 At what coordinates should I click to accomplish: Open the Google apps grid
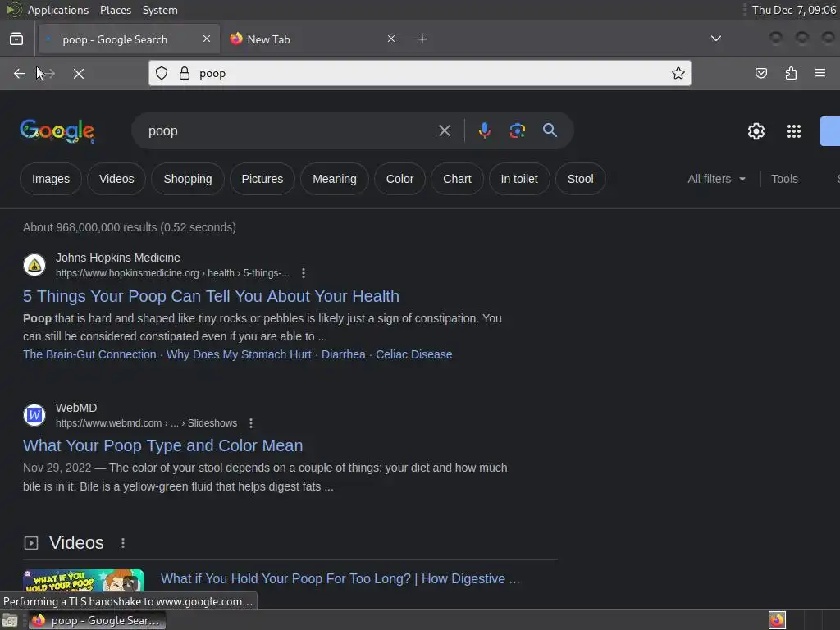pos(794,131)
